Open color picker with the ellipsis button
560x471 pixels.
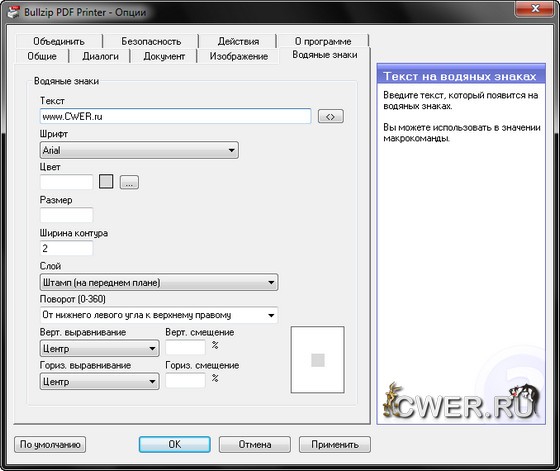pyautogui.click(x=129, y=182)
